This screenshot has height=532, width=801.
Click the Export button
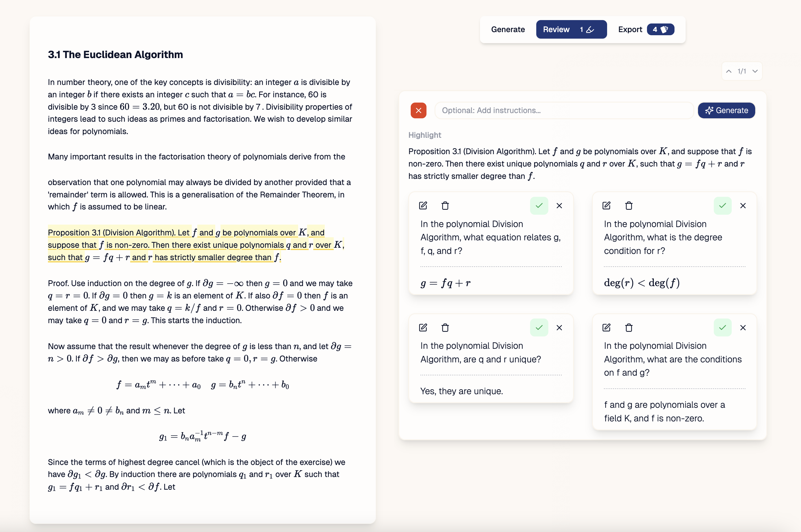[630, 30]
